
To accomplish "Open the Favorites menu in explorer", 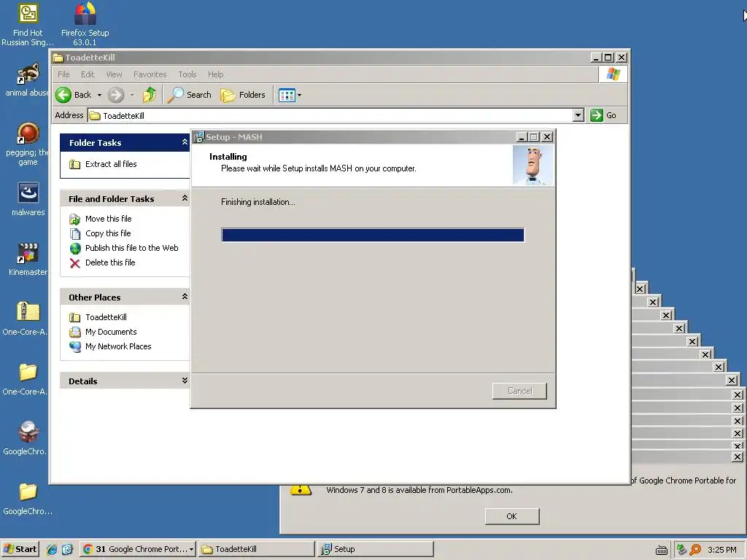I will click(x=150, y=74).
